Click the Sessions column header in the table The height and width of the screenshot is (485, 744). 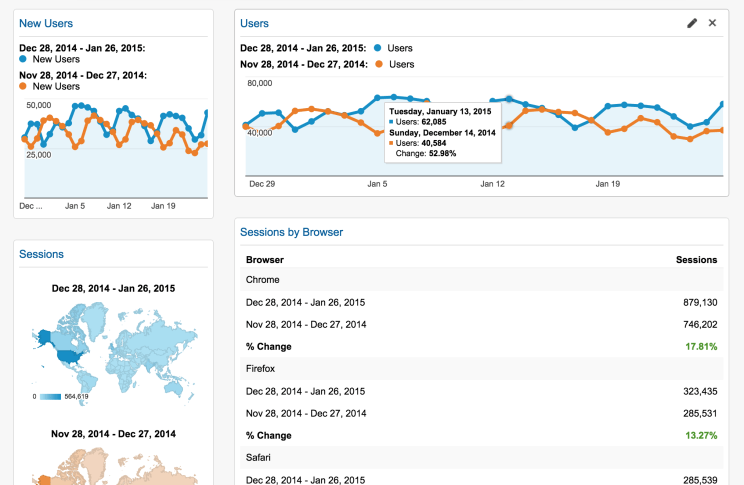697,260
